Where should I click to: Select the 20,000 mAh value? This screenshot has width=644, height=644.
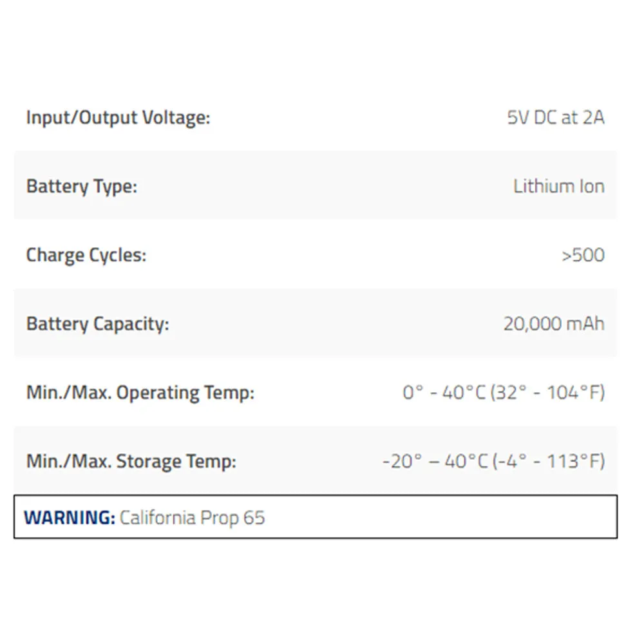(554, 324)
